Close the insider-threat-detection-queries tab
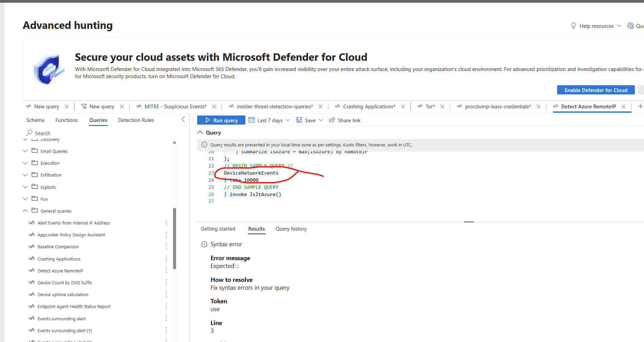The image size is (644, 342). pyautogui.click(x=320, y=107)
